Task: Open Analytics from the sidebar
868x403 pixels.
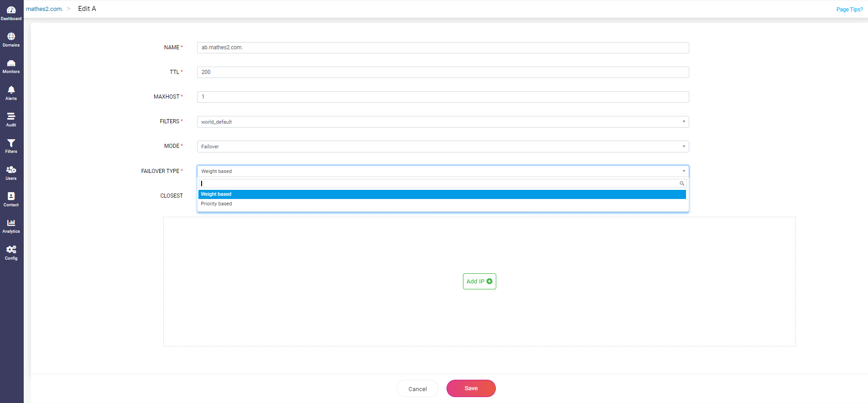Action: click(11, 226)
